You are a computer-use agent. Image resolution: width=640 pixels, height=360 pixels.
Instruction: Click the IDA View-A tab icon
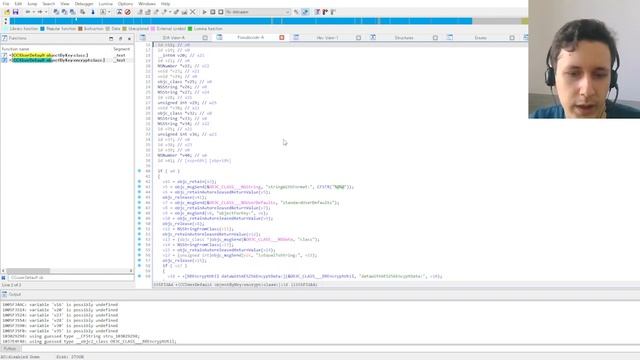(142, 38)
